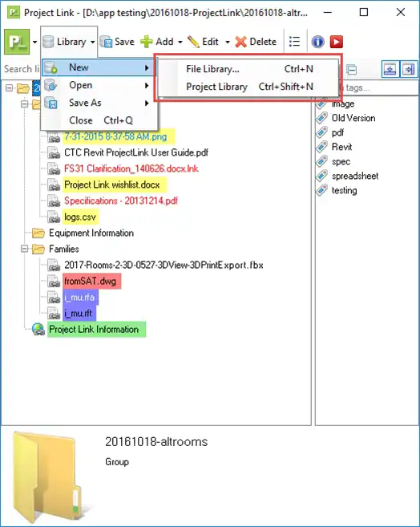Click the tag icon next to Revit
The height and width of the screenshot is (527, 420).
pyautogui.click(x=321, y=147)
